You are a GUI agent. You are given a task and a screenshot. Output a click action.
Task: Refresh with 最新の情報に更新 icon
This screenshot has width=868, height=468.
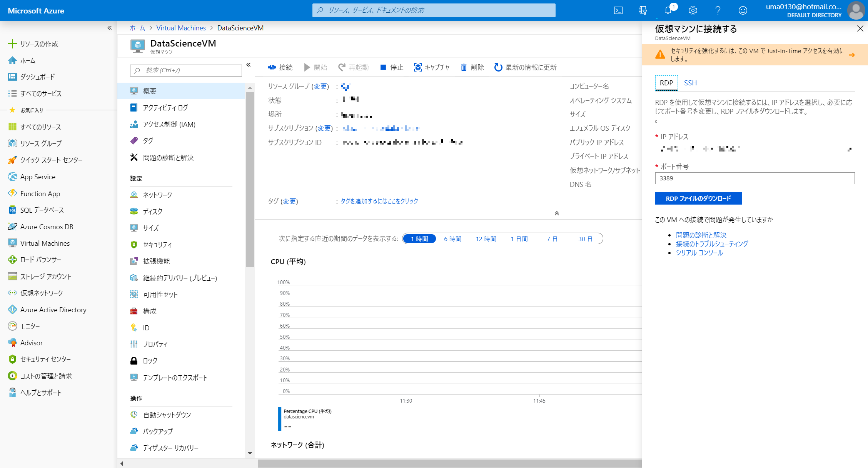coord(498,67)
